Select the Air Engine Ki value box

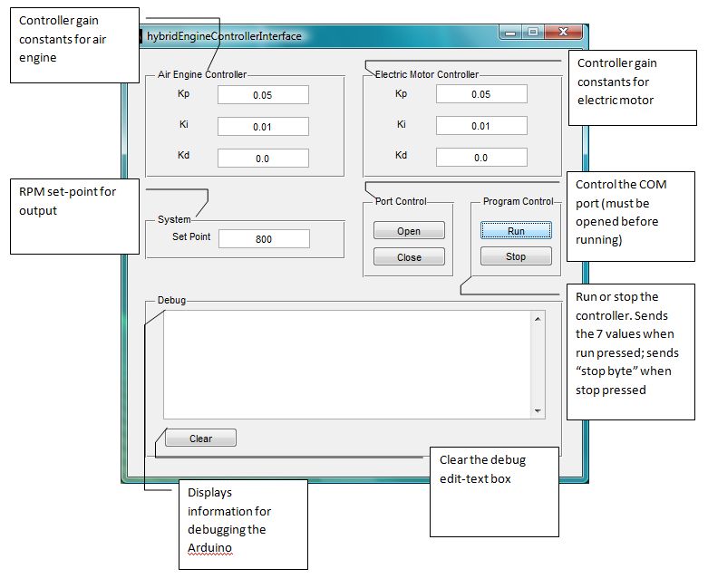[263, 127]
